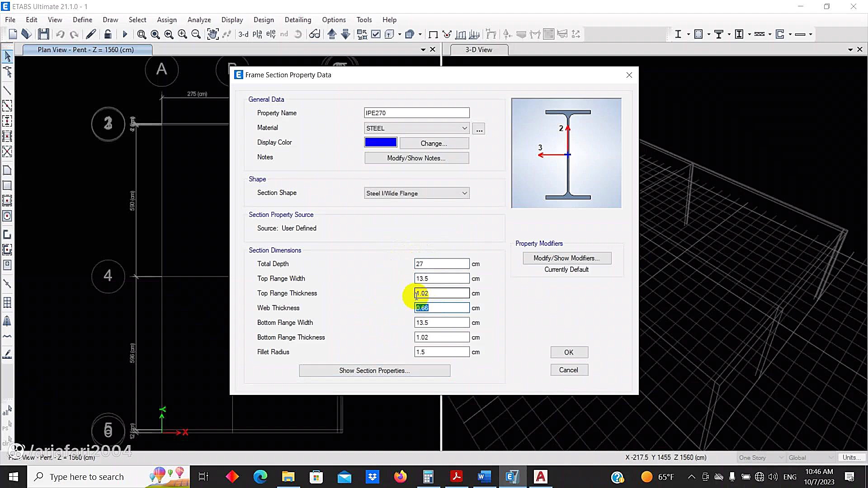
Task: Click Cancel in Frame Section dialog
Action: (569, 370)
